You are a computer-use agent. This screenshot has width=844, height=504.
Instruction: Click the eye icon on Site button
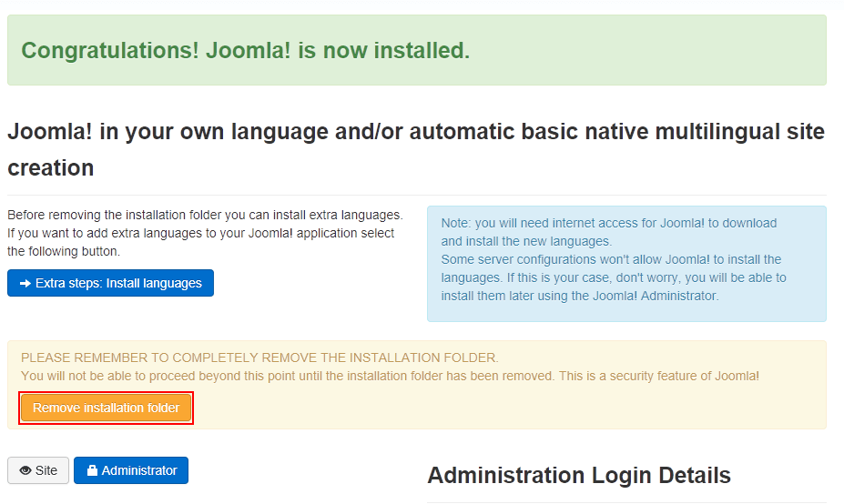coord(25,470)
